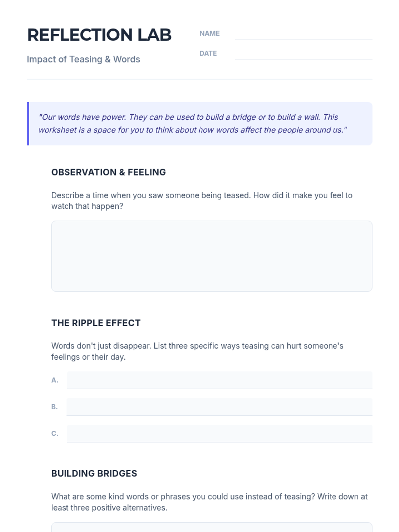
Task: Click the THE RIPPLE EFFECT heading
Action: pos(96,323)
